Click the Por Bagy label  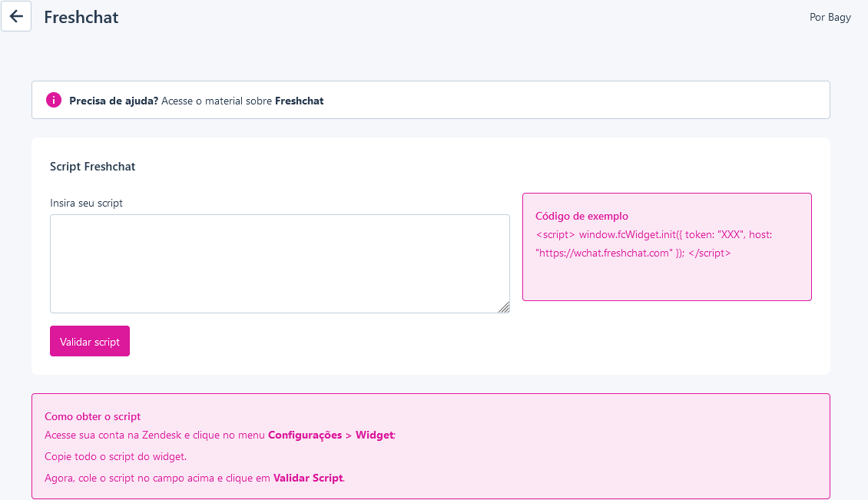[x=830, y=17]
